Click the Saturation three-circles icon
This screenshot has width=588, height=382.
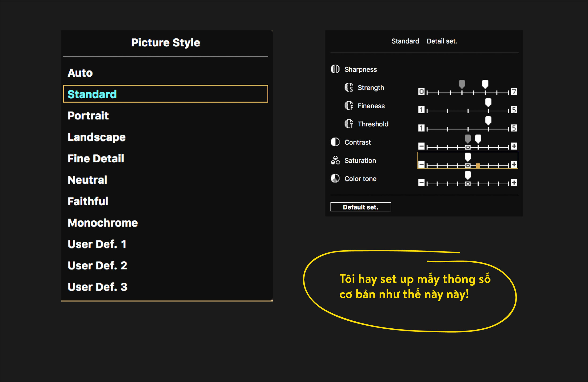pyautogui.click(x=335, y=160)
